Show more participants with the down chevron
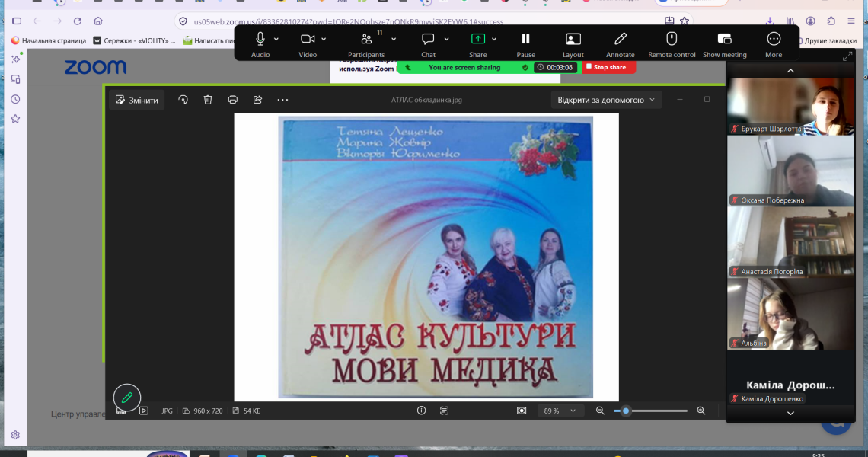The height and width of the screenshot is (457, 868). coord(790,414)
